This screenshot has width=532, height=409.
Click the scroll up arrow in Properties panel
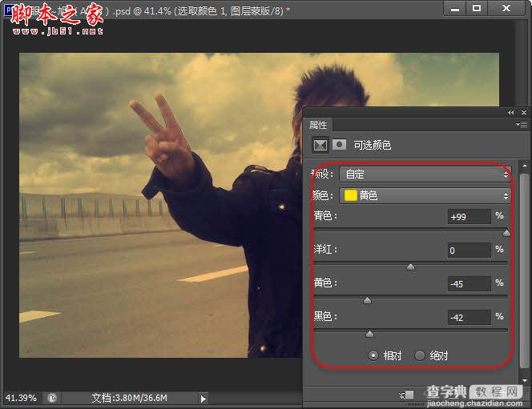(x=524, y=166)
